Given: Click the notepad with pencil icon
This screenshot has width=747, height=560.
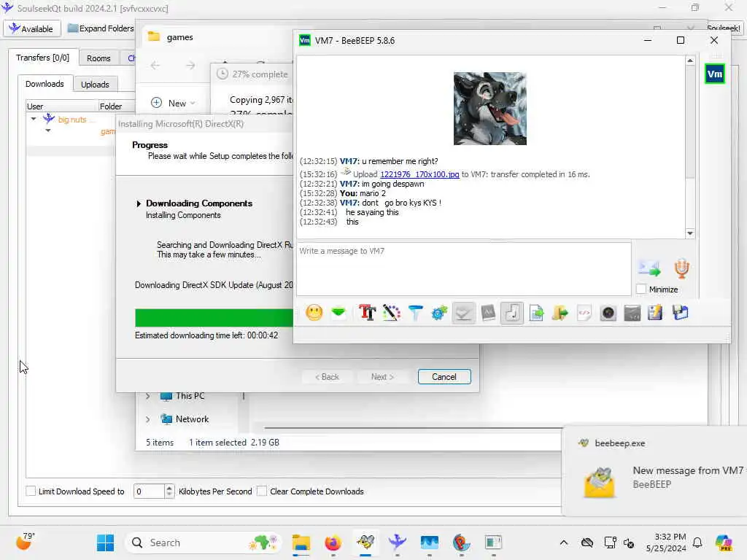Looking at the screenshot, I should point(656,313).
